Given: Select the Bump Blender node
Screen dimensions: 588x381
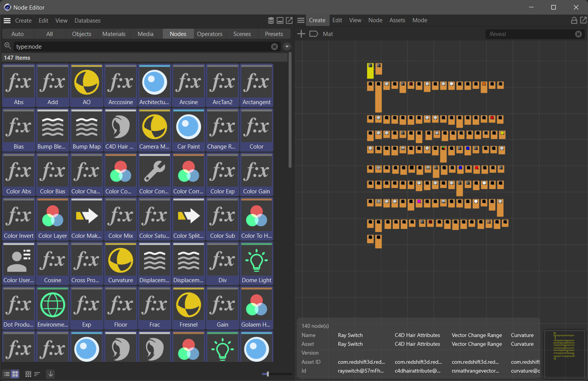Looking at the screenshot, I should click(53, 130).
